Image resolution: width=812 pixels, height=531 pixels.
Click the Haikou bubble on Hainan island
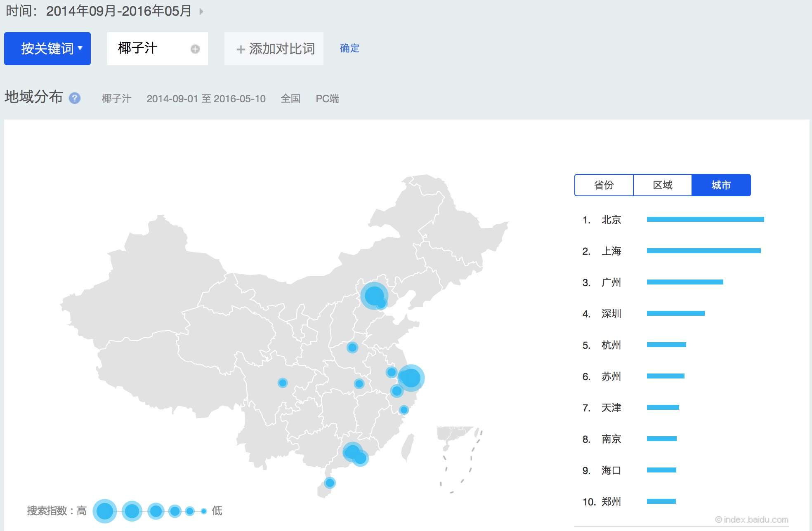[x=330, y=482]
